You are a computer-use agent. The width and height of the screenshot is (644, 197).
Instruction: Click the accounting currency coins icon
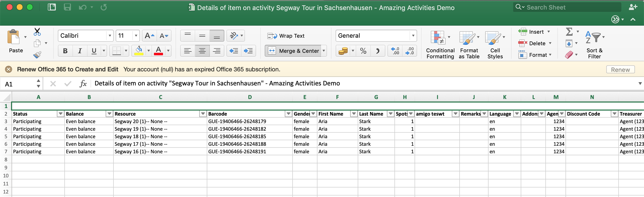[x=343, y=51]
